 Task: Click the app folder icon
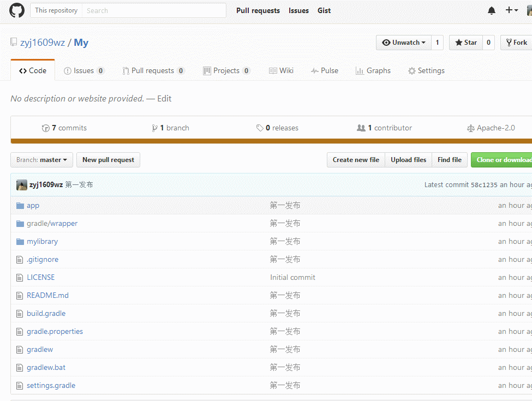[20, 206]
